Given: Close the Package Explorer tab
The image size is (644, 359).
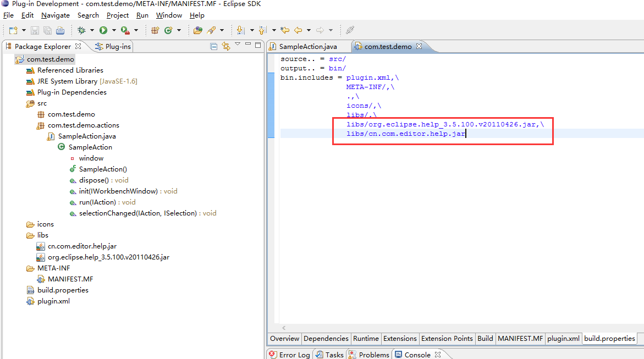Looking at the screenshot, I should (x=78, y=46).
